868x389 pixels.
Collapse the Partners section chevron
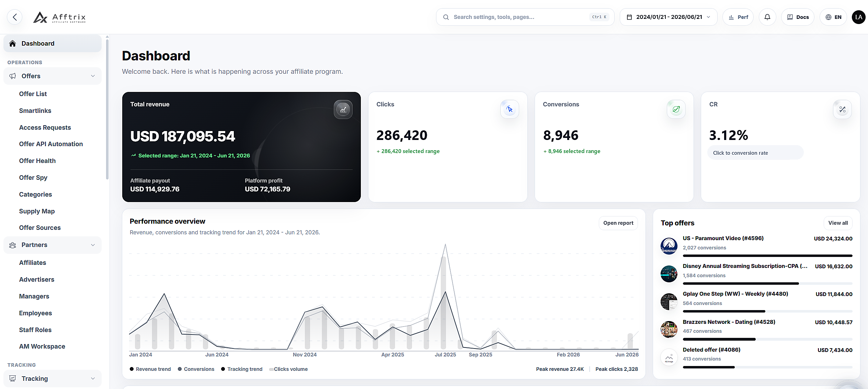pyautogui.click(x=93, y=245)
